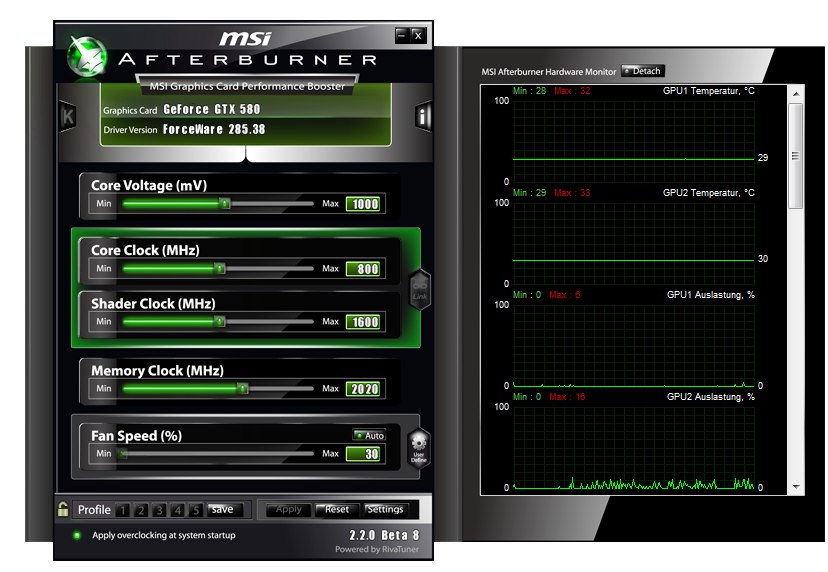Click the Core Voltage slider handle

click(x=224, y=203)
